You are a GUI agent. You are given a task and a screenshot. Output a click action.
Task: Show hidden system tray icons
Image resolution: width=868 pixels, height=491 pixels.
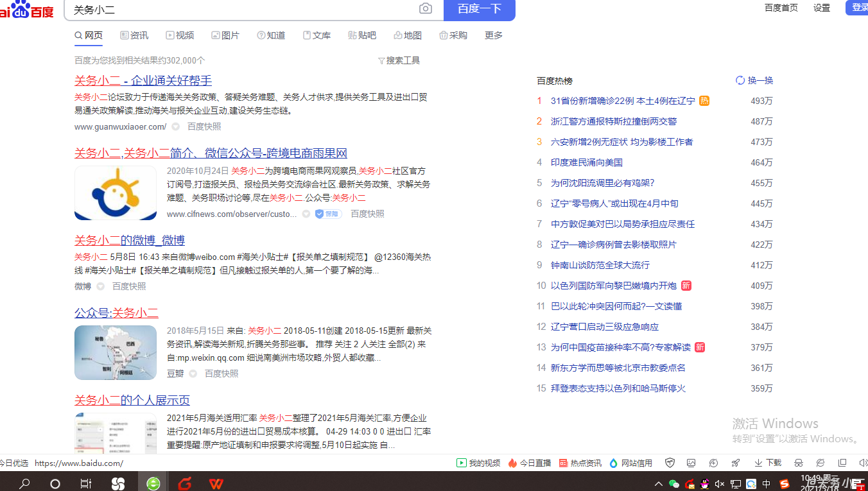659,484
